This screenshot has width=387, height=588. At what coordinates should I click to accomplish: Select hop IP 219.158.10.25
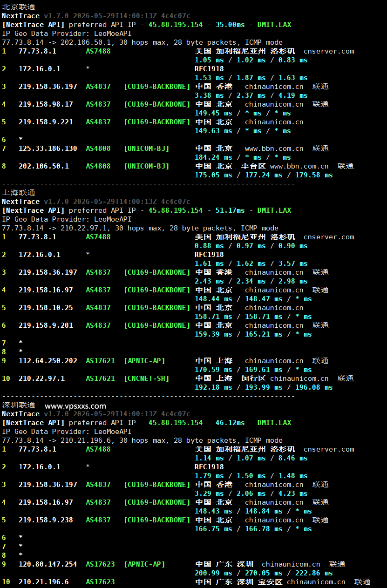46,308
